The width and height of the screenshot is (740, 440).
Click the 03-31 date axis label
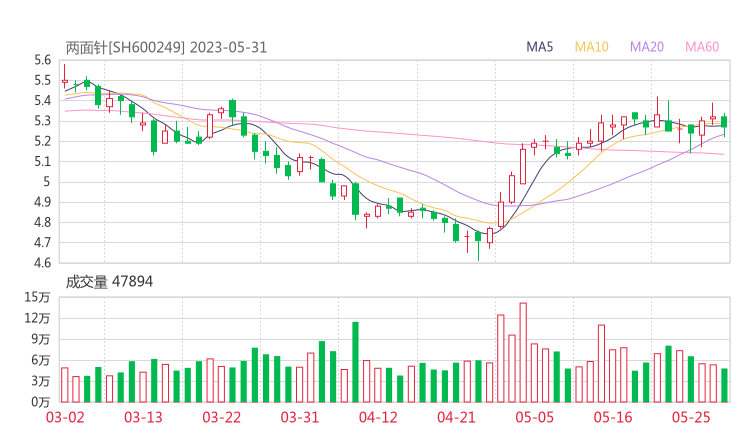(x=300, y=417)
